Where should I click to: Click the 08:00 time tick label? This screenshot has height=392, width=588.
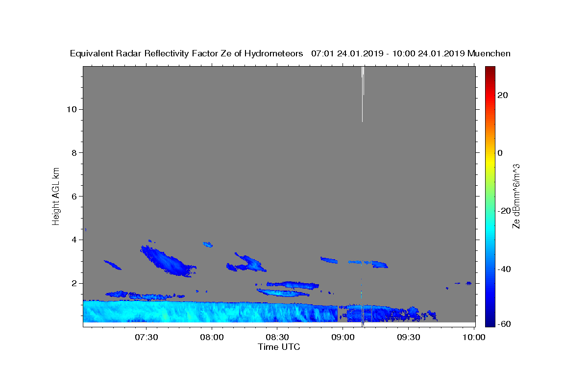click(x=212, y=338)
